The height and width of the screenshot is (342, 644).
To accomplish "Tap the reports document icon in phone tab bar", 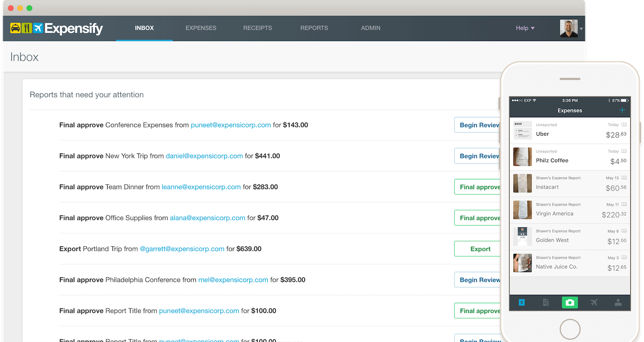I will (546, 302).
